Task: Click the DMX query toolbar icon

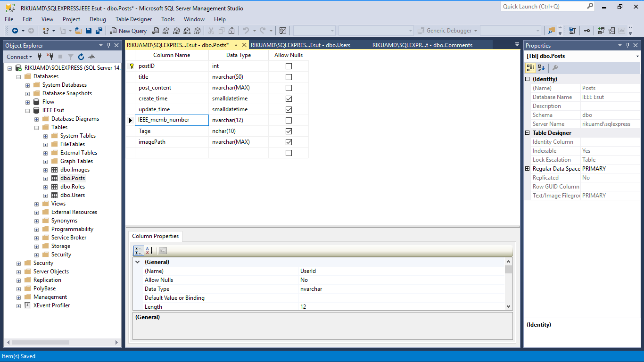Action: click(176, 31)
